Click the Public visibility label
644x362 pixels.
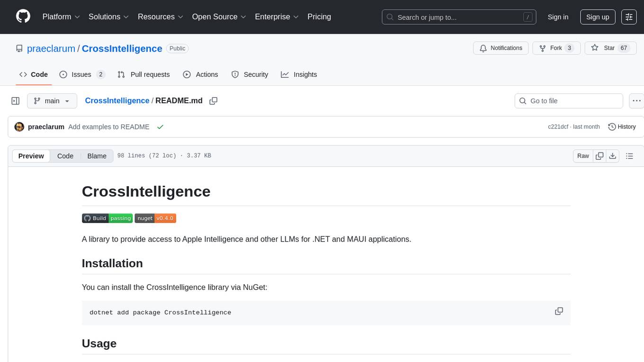click(178, 48)
